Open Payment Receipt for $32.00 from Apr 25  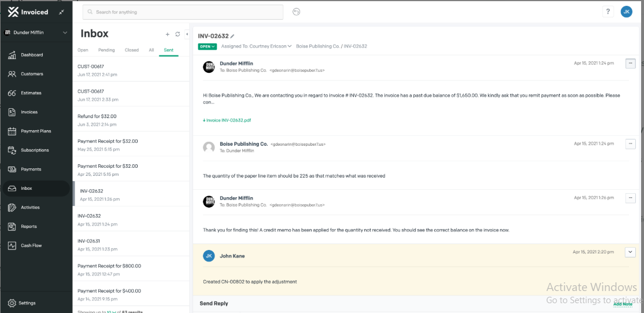point(131,169)
